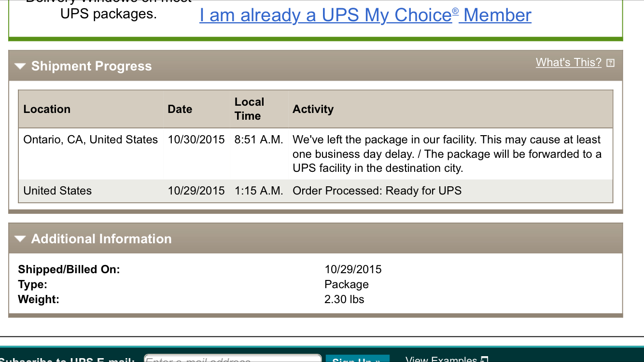
Task: Click the 10/30/2015 date cell
Action: click(x=196, y=139)
